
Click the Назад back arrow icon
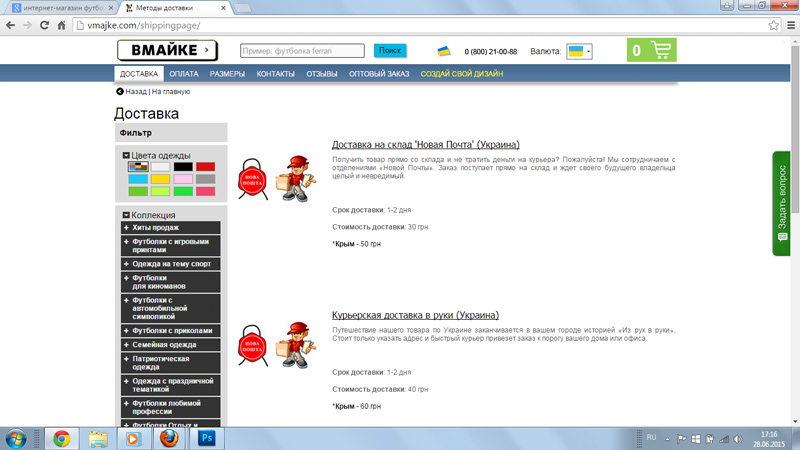click(x=119, y=91)
